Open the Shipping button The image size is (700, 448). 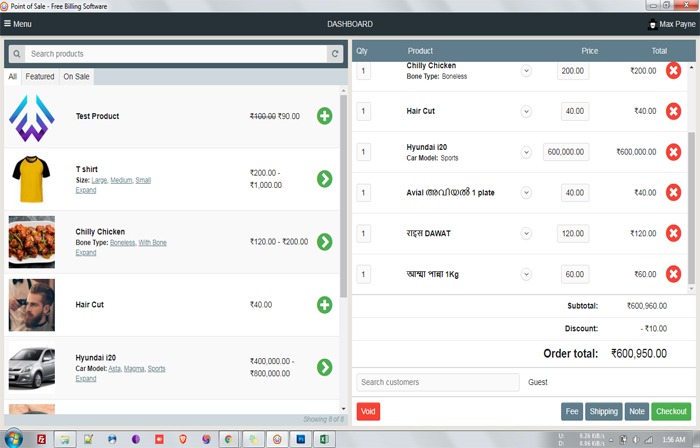[603, 411]
